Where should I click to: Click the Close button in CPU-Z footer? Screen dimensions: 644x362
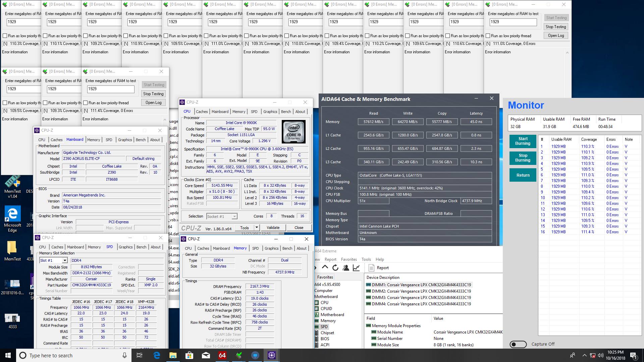coord(299,228)
